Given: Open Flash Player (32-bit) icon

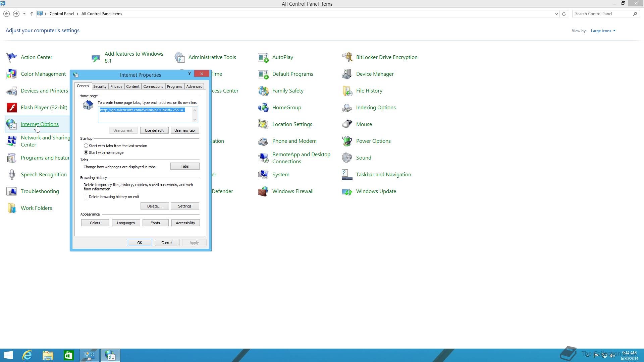Looking at the screenshot, I should click(12, 108).
